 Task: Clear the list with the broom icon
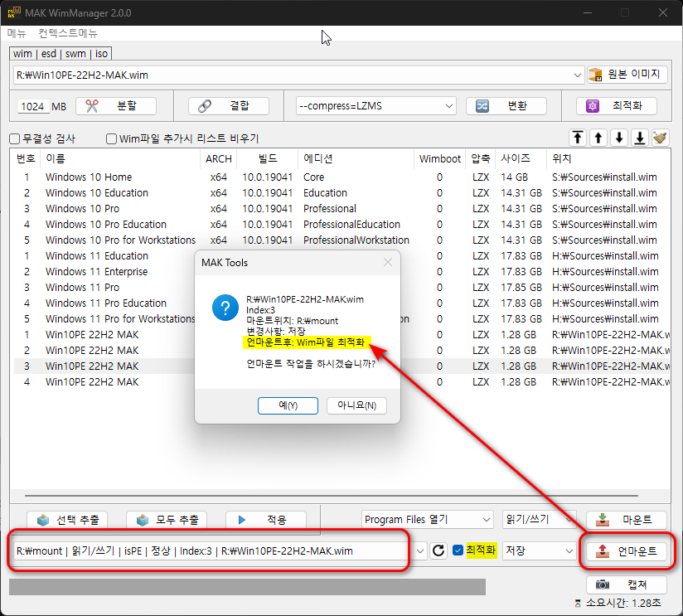(x=661, y=138)
